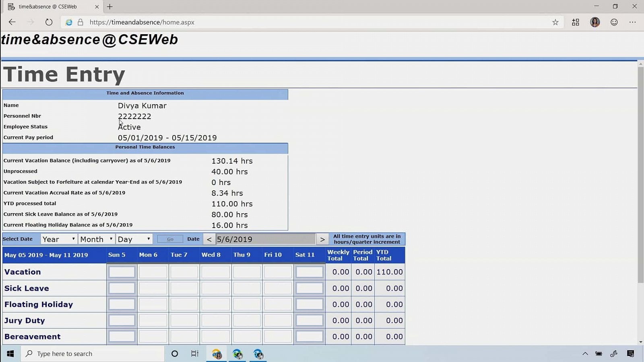Click the Sick Leave cell for Tue 7
The image size is (644, 362).
tap(184, 288)
